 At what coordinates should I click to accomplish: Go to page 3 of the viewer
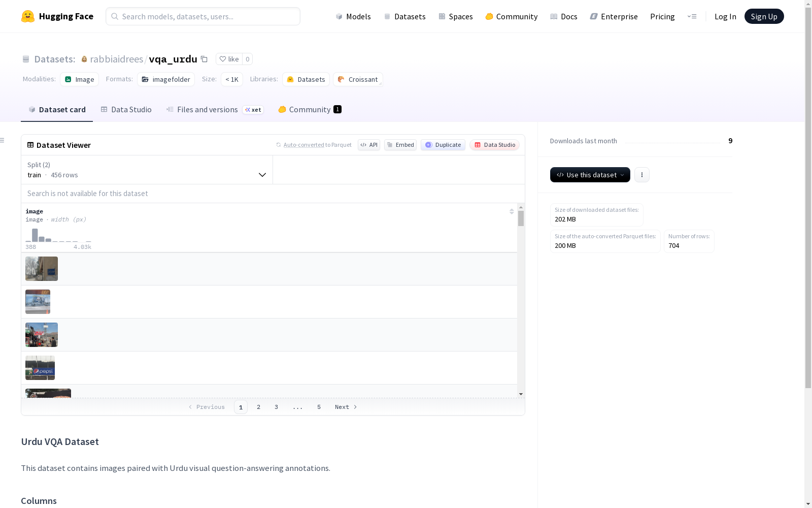tap(276, 407)
